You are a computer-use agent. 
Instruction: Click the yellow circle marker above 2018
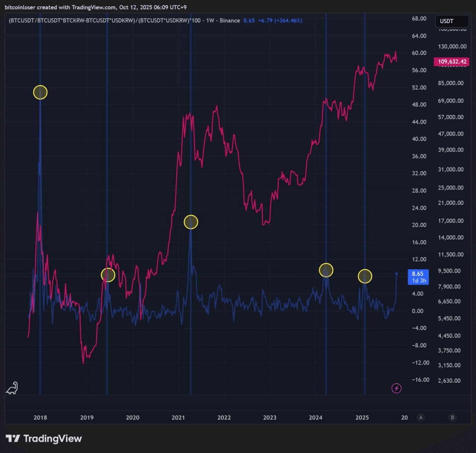point(40,92)
